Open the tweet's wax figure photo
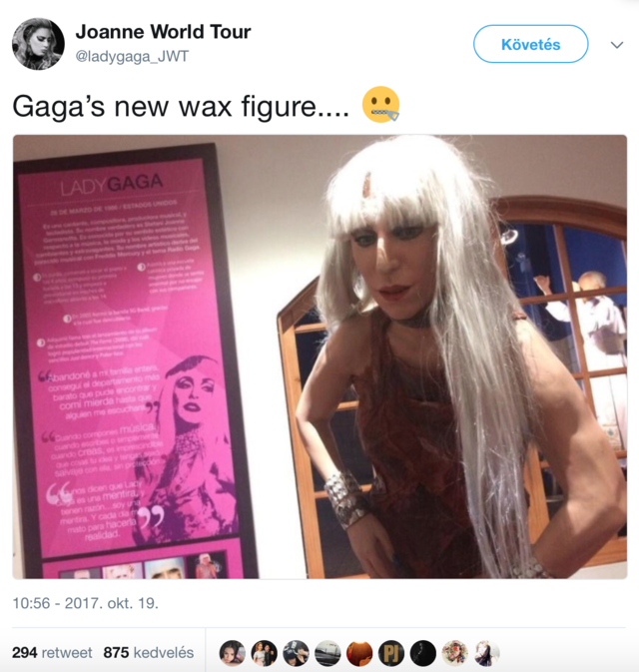 click(x=319, y=356)
